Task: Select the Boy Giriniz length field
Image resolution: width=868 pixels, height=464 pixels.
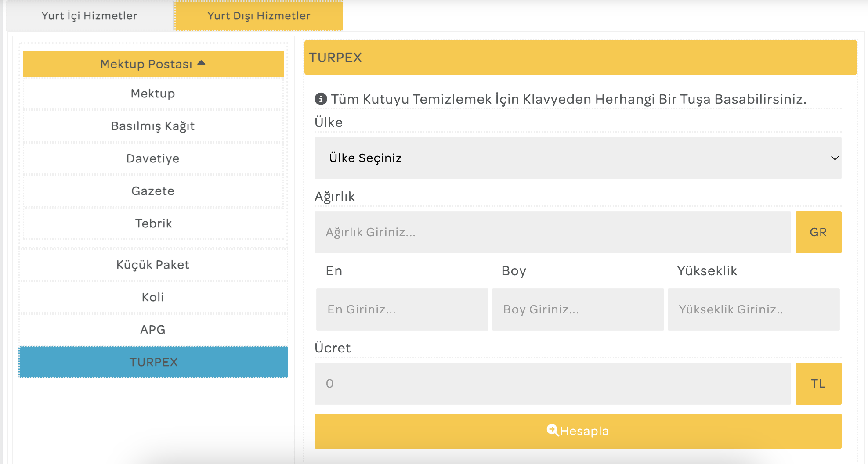Action: pos(578,309)
